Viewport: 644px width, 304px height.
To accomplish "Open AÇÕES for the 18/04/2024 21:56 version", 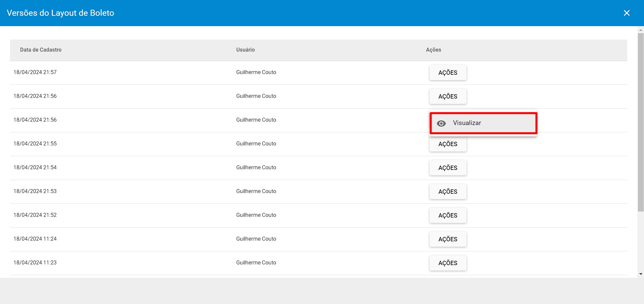I will [x=448, y=96].
